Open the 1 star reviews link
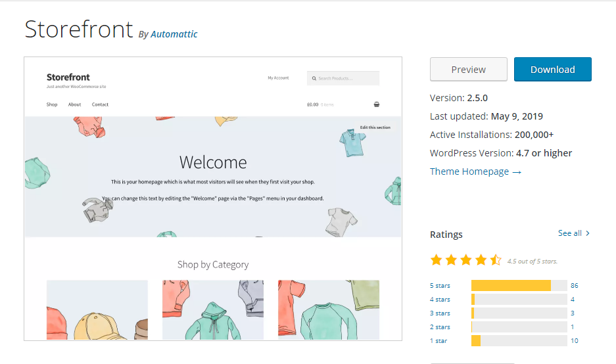 pyautogui.click(x=438, y=341)
